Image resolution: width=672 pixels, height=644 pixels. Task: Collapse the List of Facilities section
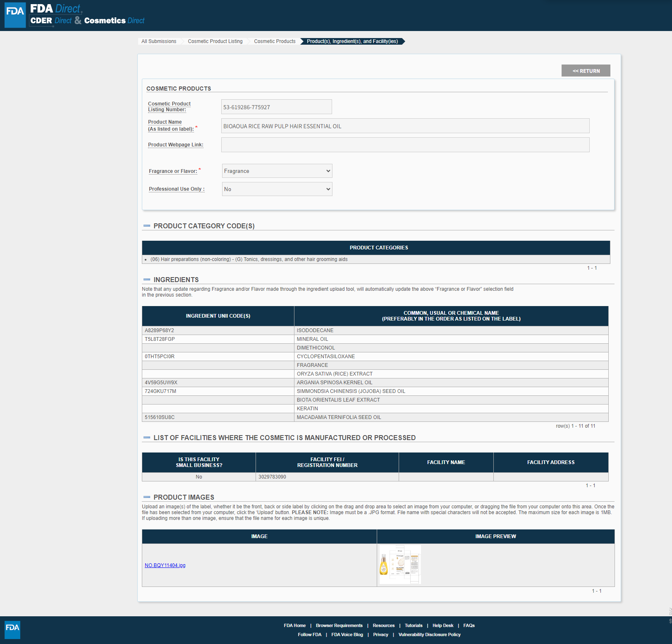[146, 438]
